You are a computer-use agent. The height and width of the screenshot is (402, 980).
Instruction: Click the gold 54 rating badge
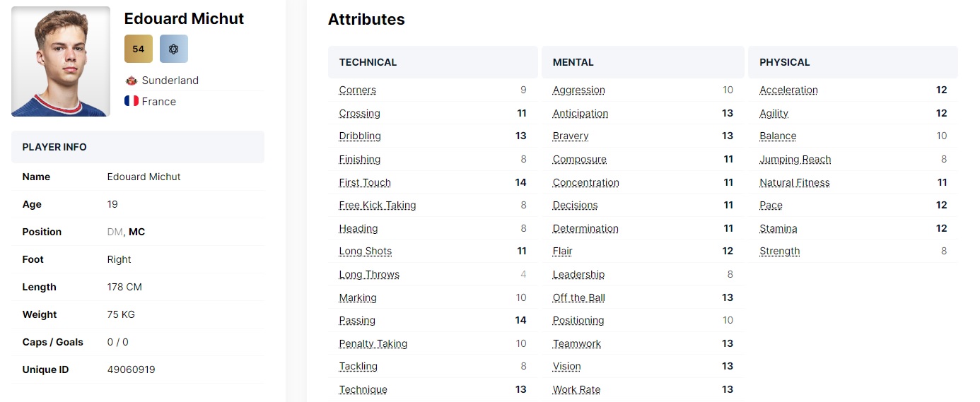pyautogui.click(x=139, y=49)
